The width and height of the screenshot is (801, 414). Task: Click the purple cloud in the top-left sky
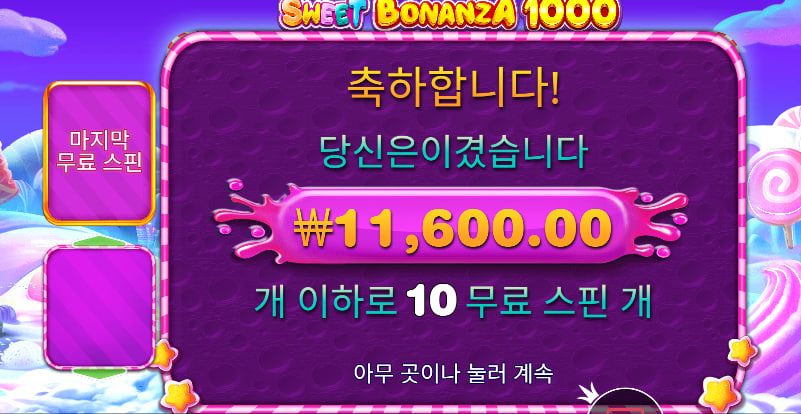pos(32,32)
